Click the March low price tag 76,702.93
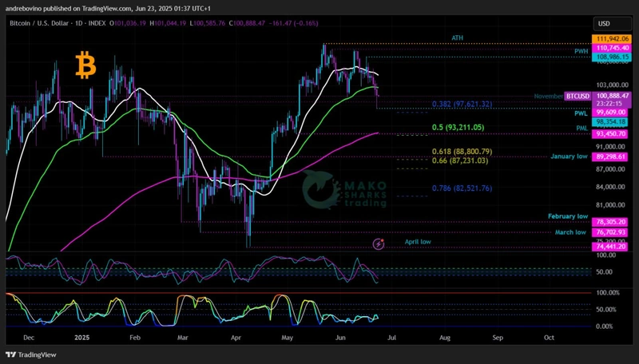639x364 pixels. coord(611,232)
